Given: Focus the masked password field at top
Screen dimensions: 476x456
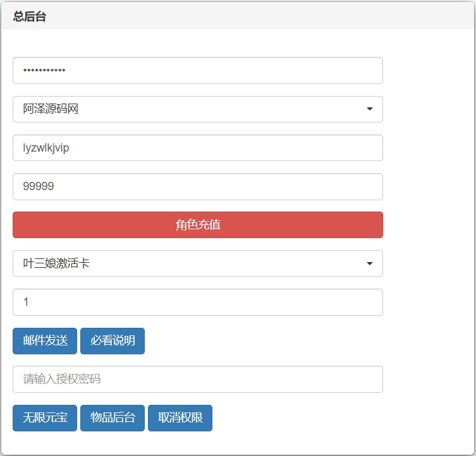Looking at the screenshot, I should tap(197, 70).
